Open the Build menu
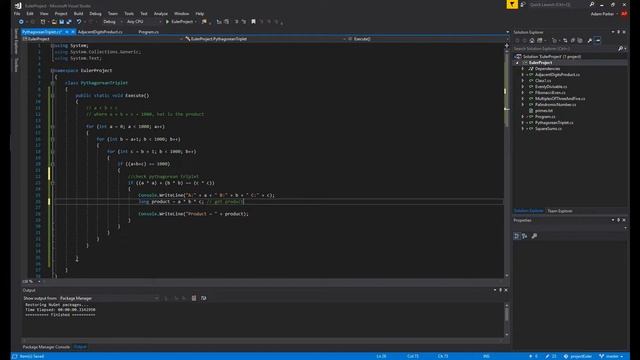Viewport: 640px width, 360px height. tap(78, 13)
